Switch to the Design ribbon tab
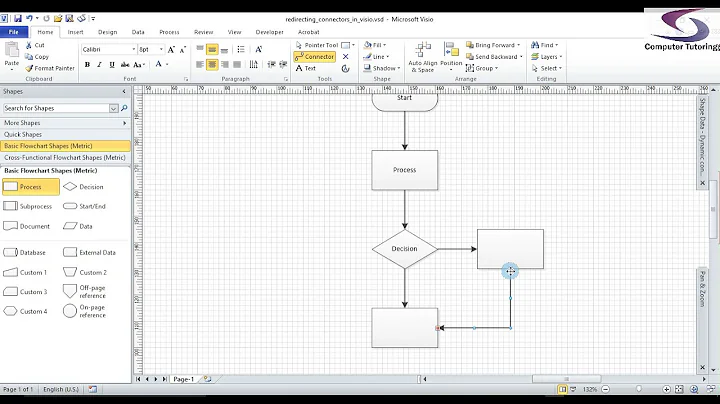Viewport: 720px width, 404px height. (x=107, y=32)
